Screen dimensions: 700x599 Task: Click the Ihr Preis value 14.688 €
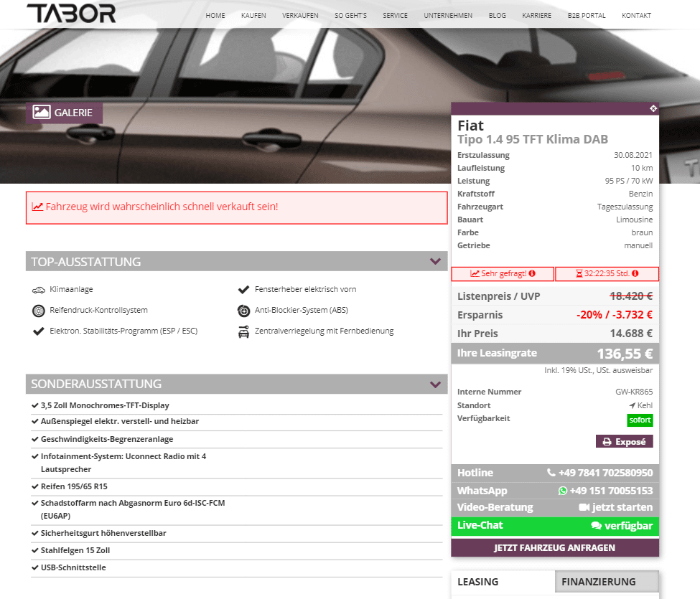coord(631,334)
